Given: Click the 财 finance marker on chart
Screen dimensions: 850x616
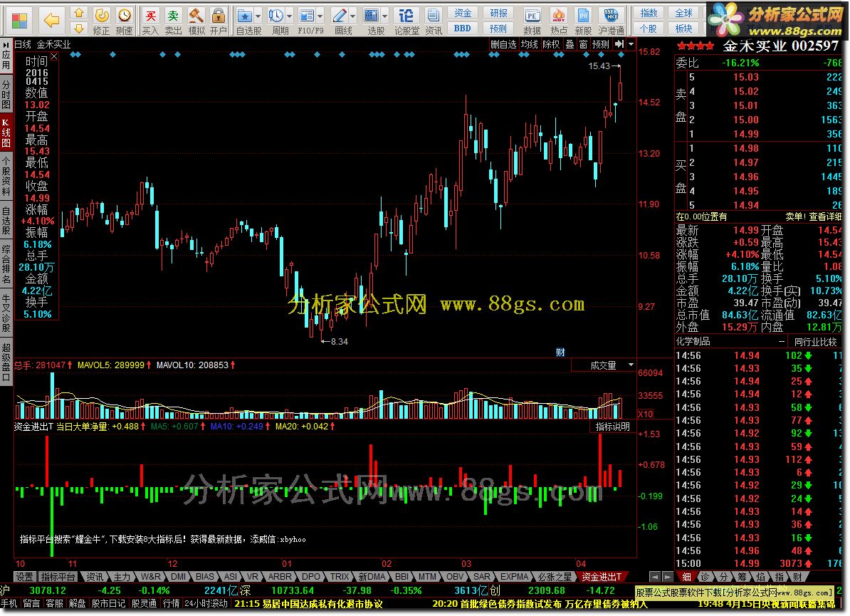Looking at the screenshot, I should tap(560, 353).
